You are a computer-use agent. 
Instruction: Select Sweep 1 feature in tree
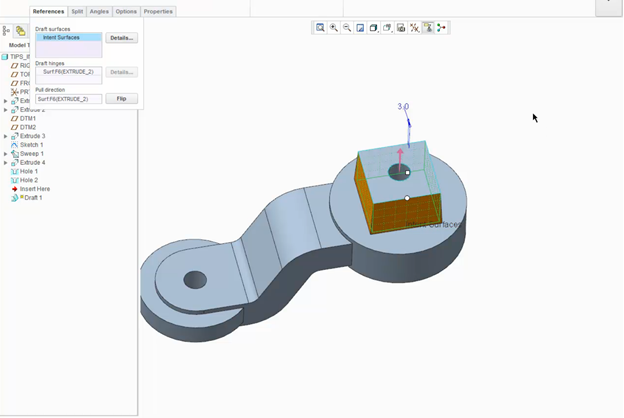pyautogui.click(x=32, y=154)
